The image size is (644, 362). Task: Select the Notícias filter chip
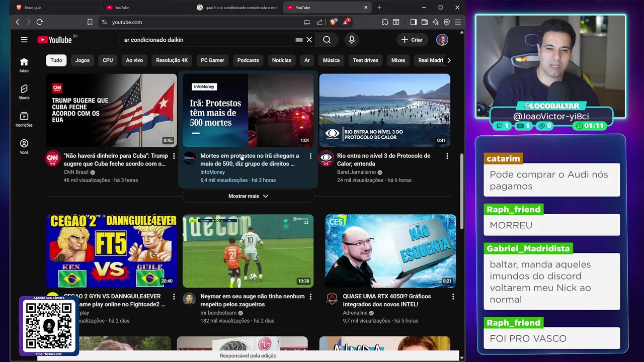282,60
